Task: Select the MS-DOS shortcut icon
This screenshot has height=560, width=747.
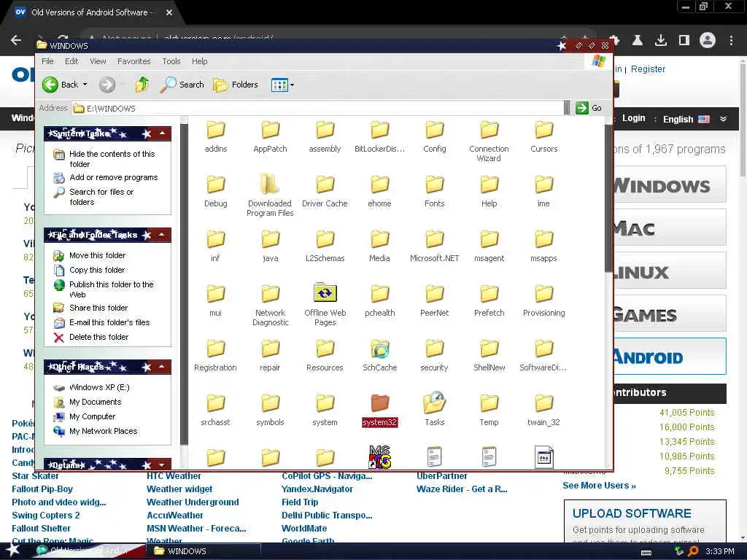Action: 379,457
